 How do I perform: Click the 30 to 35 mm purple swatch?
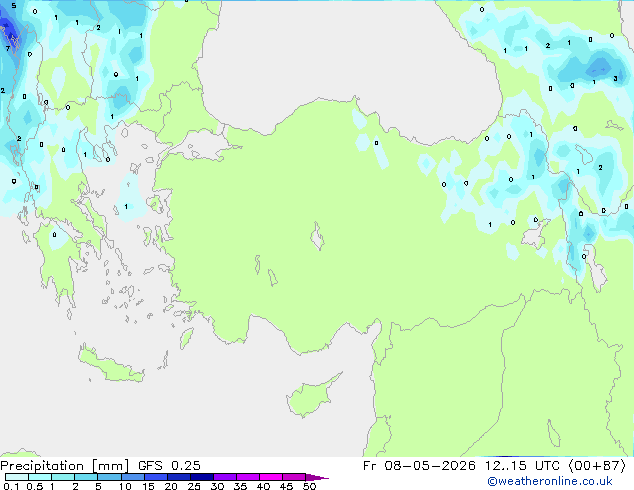pos(225,477)
